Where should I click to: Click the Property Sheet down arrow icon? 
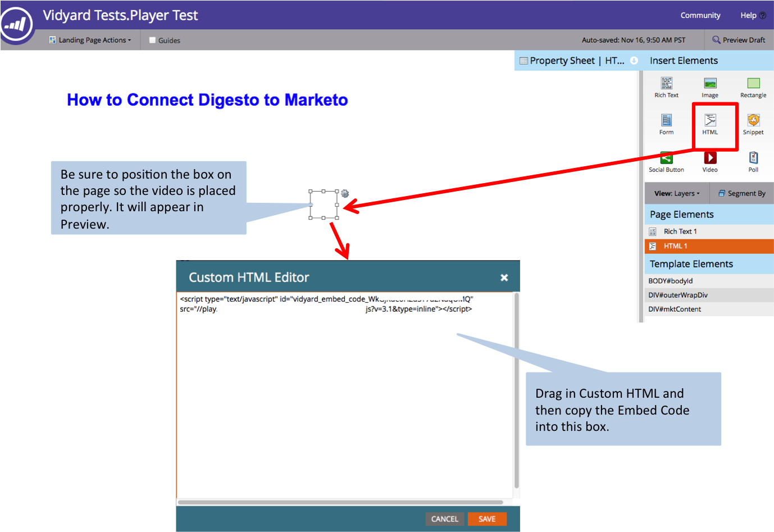click(634, 61)
